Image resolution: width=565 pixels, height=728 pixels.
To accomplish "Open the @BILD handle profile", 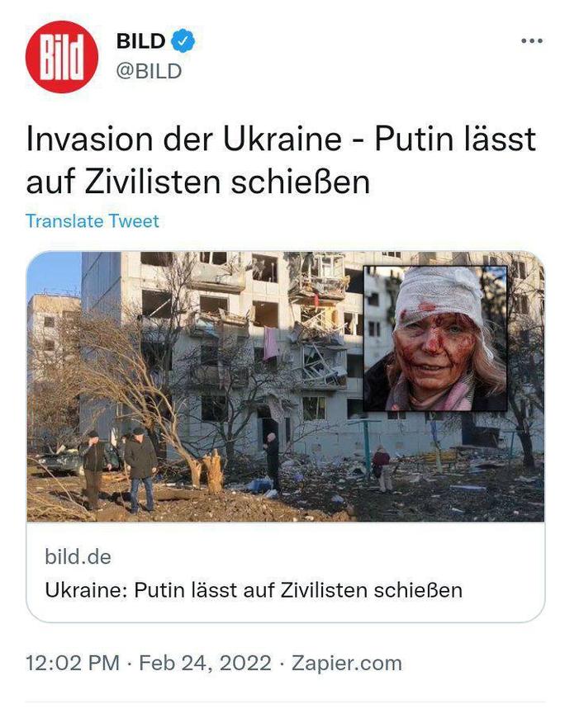I will tap(149, 72).
